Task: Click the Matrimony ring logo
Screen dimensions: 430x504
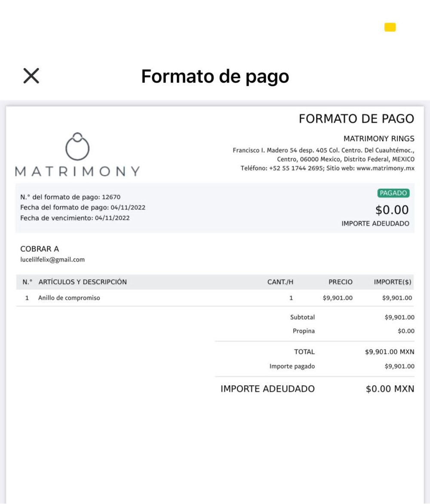Action: (77, 147)
